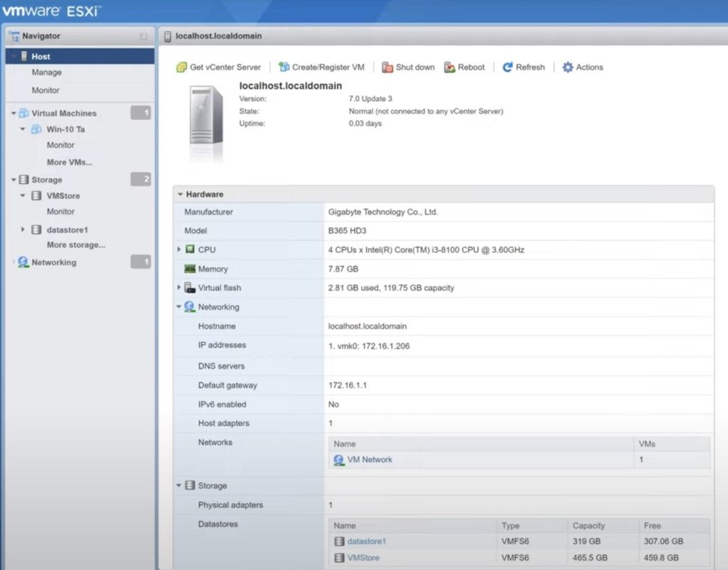Minimize the Navigator panel
Viewport: 728px width, 570px height.
coord(144,36)
